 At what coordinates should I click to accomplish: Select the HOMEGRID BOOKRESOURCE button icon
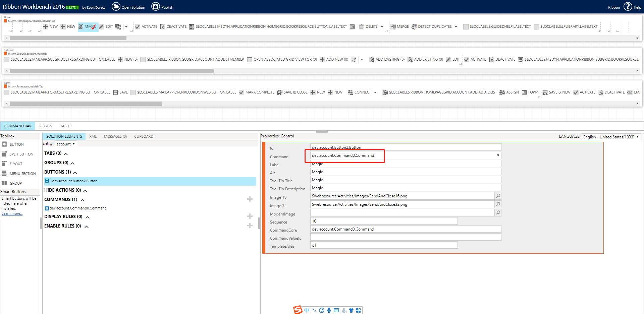[192, 27]
